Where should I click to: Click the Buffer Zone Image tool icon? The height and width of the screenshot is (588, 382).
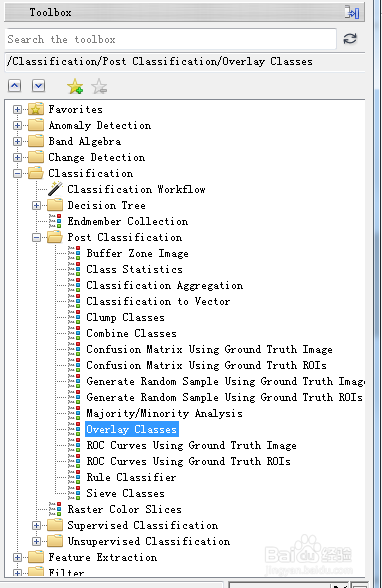click(74, 253)
